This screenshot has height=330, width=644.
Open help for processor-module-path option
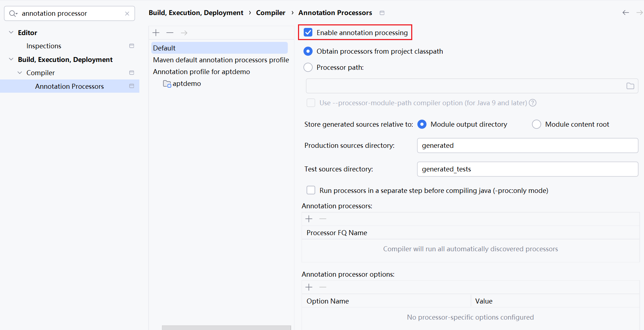533,103
